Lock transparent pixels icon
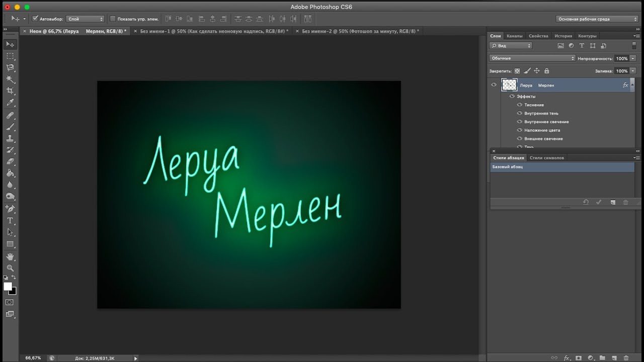The image size is (644, 362). point(517,71)
